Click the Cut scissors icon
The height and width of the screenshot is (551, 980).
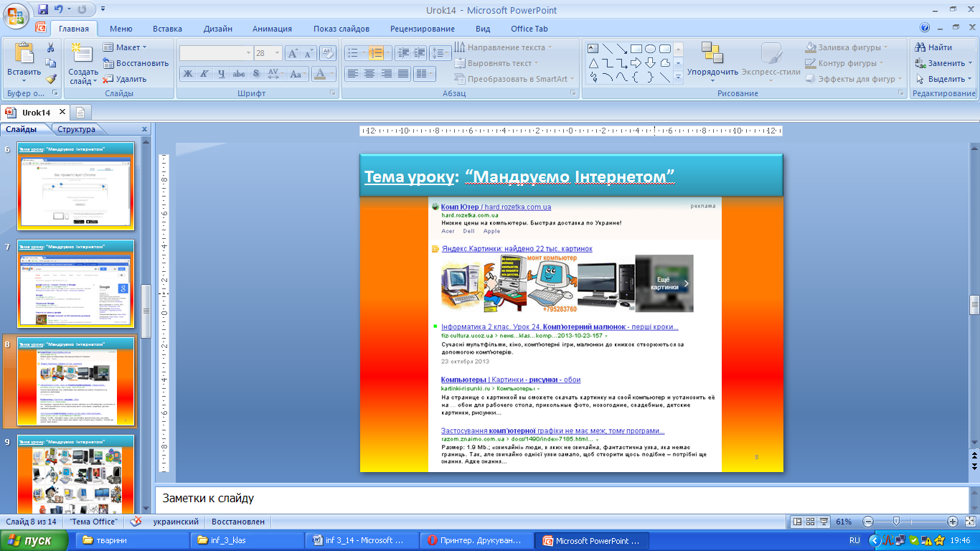51,47
